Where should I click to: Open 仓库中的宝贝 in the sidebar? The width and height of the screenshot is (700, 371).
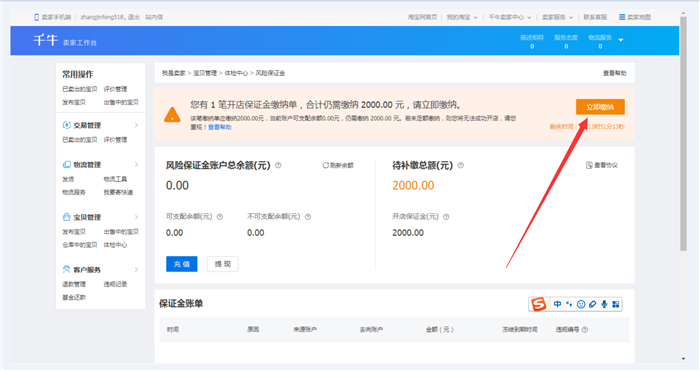coord(79,245)
